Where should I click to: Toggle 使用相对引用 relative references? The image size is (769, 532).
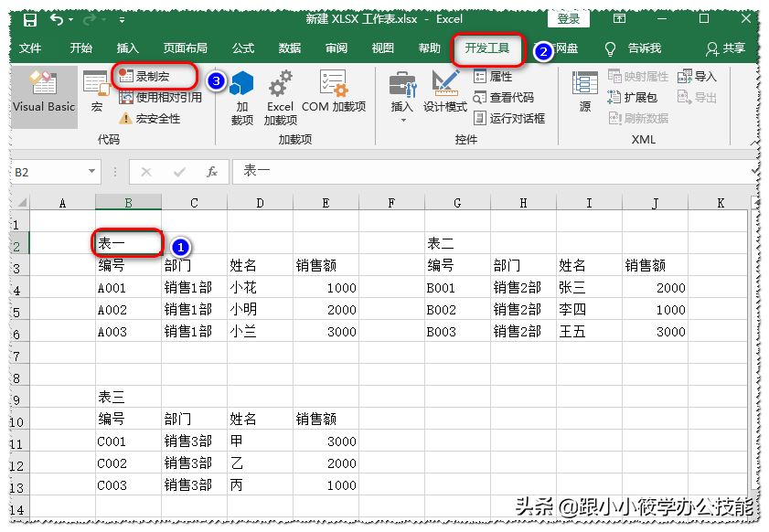pyautogui.click(x=161, y=98)
